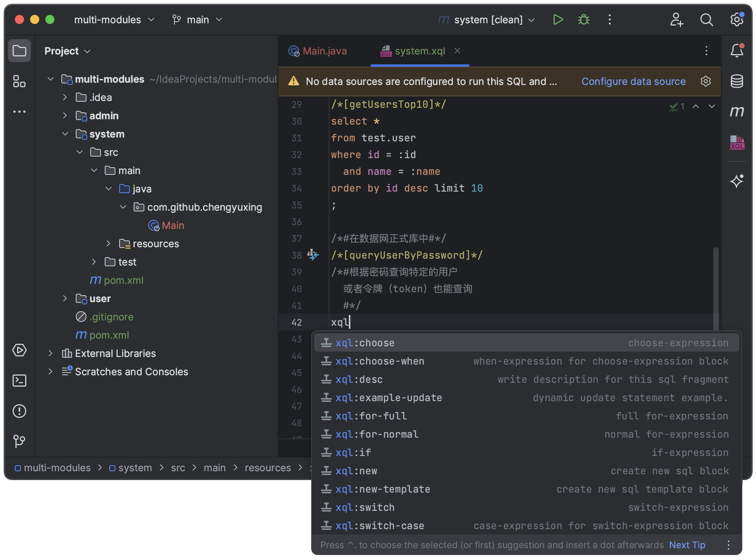Viewport: 756px width, 560px height.
Task: Open the XQL tool window icon
Action: pyautogui.click(x=737, y=142)
